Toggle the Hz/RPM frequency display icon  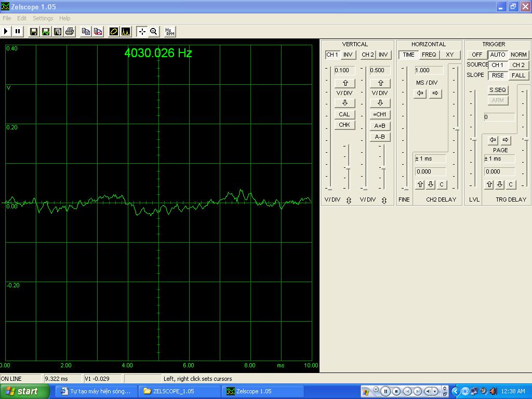(169, 31)
